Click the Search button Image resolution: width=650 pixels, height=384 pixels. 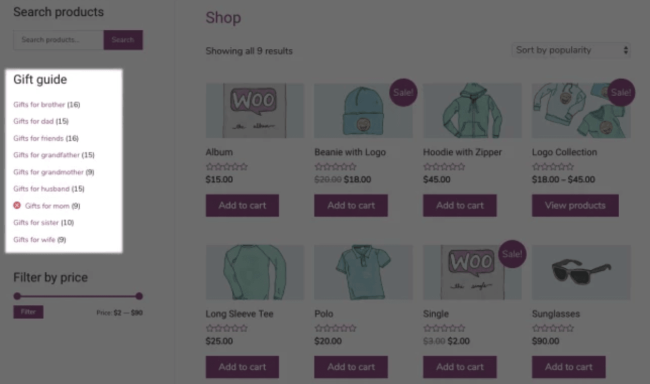coord(123,40)
